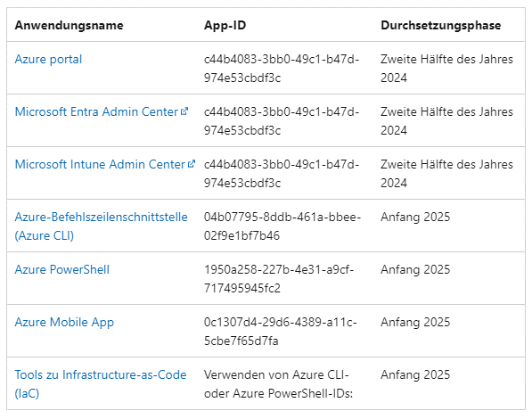Viewport: 532px width, 419px height.
Task: Click 'Verwenden von Azure CLI- oder Azure PowerShell-IDs:' text
Action: click(x=278, y=384)
